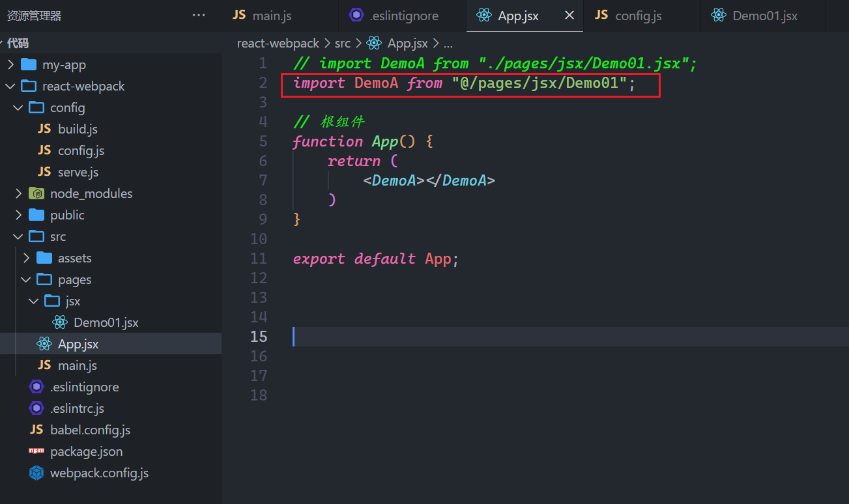
Task: Collapse the pages folder chevron
Action: tap(26, 279)
